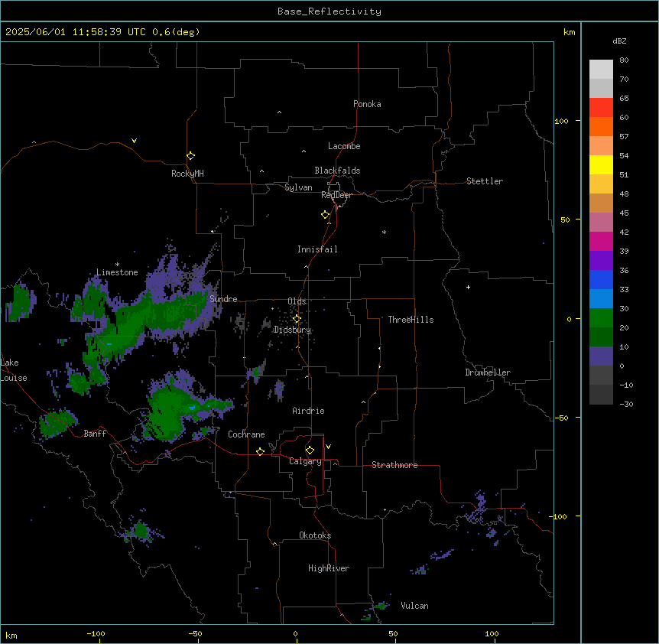Click the 2025/06/01 11:58:39 UTC timestamp
The height and width of the screenshot is (644, 659).
76,32
